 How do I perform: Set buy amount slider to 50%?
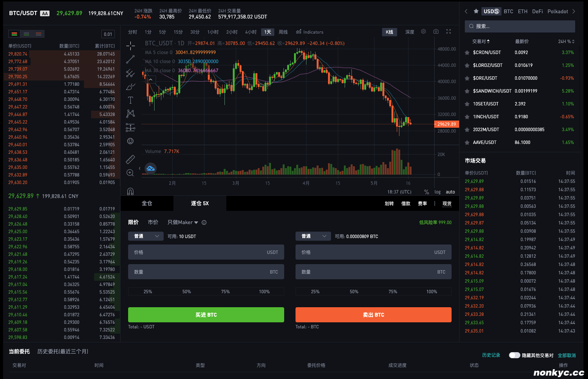tap(187, 292)
